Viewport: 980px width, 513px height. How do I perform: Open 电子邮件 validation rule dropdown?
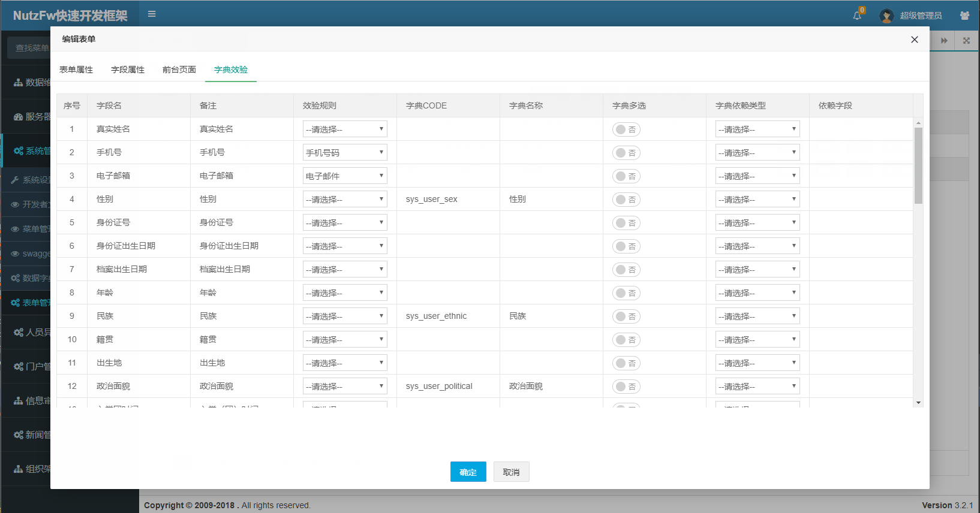pos(345,176)
